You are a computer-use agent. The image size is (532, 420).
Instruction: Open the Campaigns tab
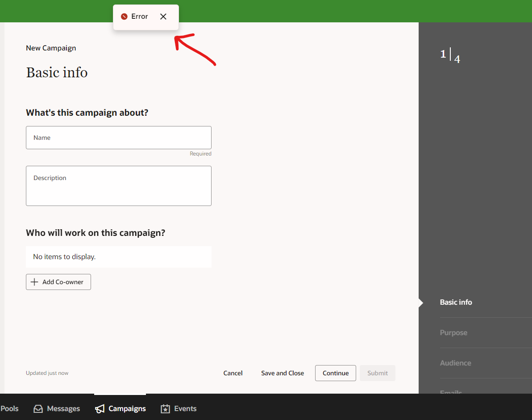pyautogui.click(x=121, y=408)
